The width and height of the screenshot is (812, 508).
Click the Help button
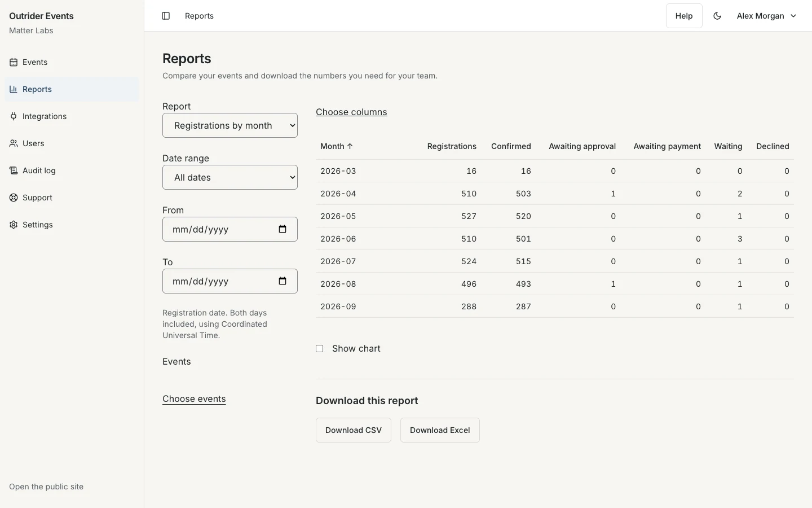pyautogui.click(x=684, y=16)
